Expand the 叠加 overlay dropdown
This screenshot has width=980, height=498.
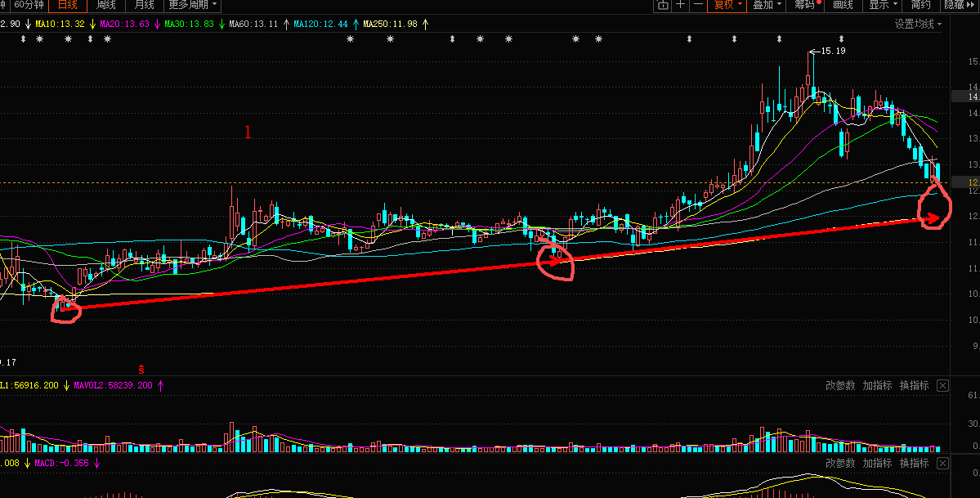coord(767,5)
